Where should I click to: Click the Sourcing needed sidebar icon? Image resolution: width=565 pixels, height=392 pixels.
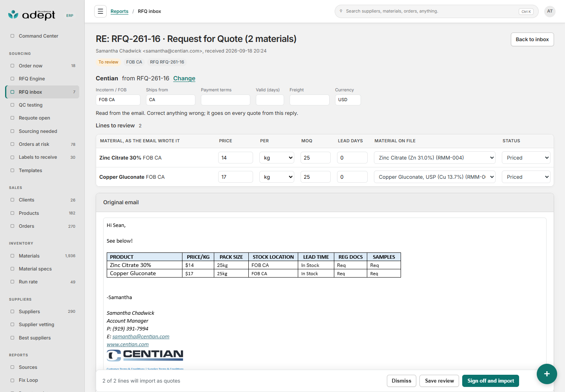12,131
